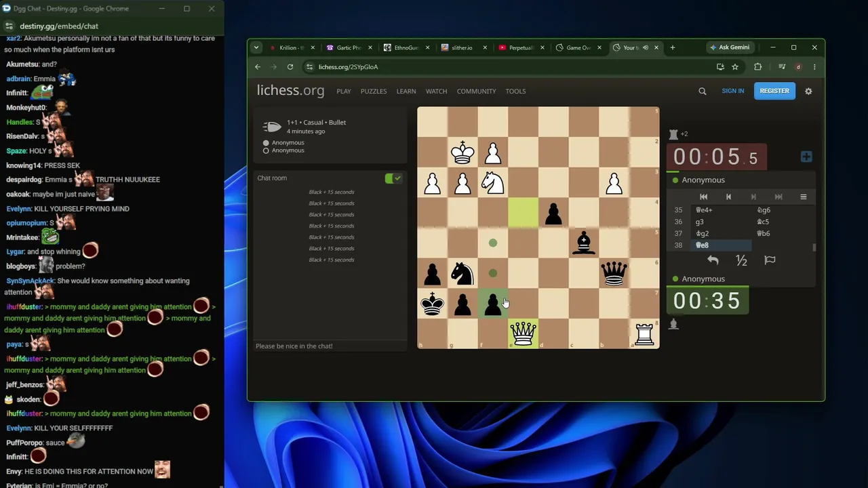868x488 pixels.
Task: Jump to the last move in the move list
Action: pyautogui.click(x=778, y=197)
